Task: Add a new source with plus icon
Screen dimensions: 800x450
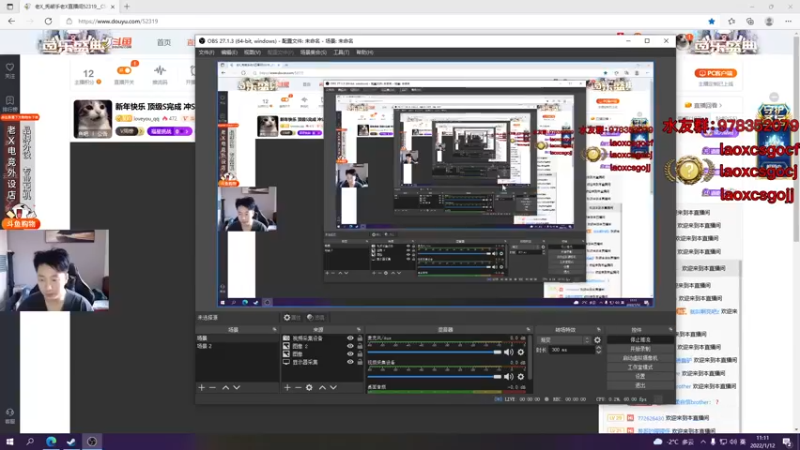Action: [287, 388]
